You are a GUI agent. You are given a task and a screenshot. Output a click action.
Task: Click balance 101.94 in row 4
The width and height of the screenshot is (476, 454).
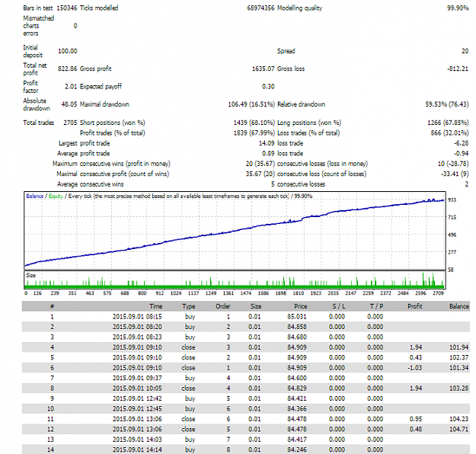[459, 347]
